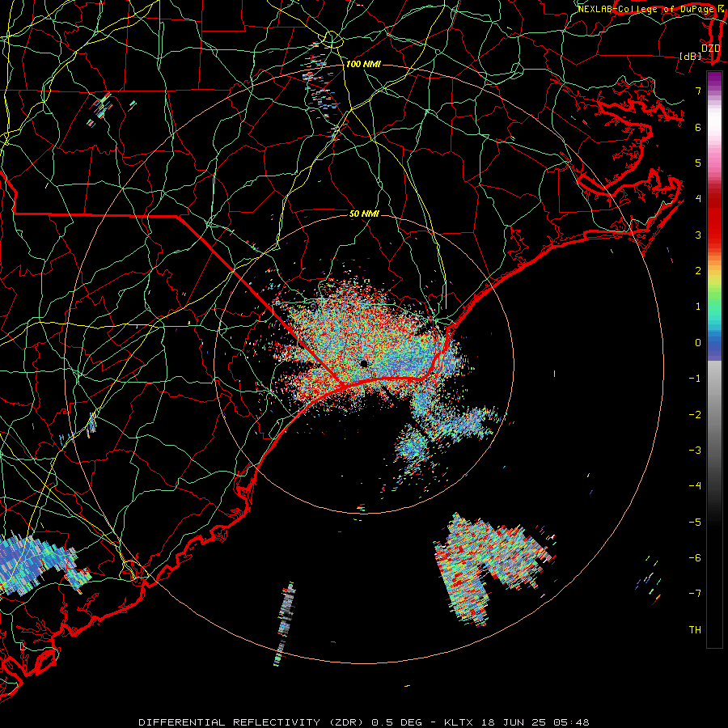This screenshot has width=728, height=728.
Task: Click the -6 dB tick label
Action: [x=695, y=557]
